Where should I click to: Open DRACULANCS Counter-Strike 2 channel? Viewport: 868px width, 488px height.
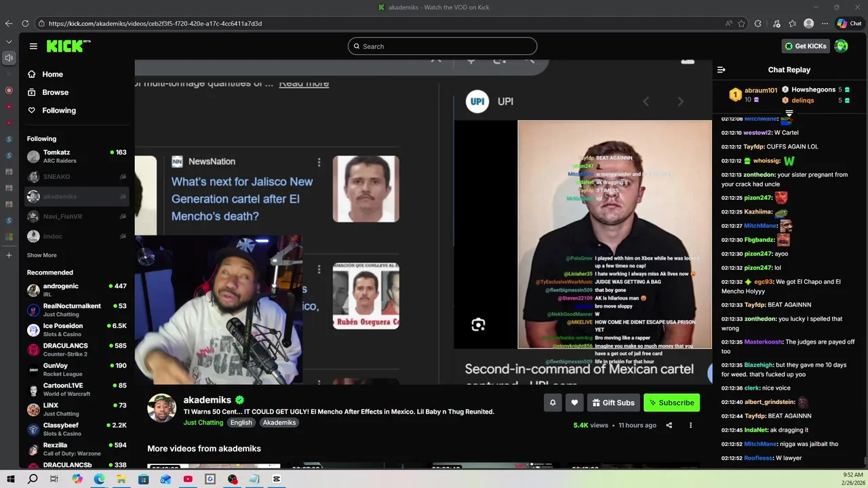77,350
